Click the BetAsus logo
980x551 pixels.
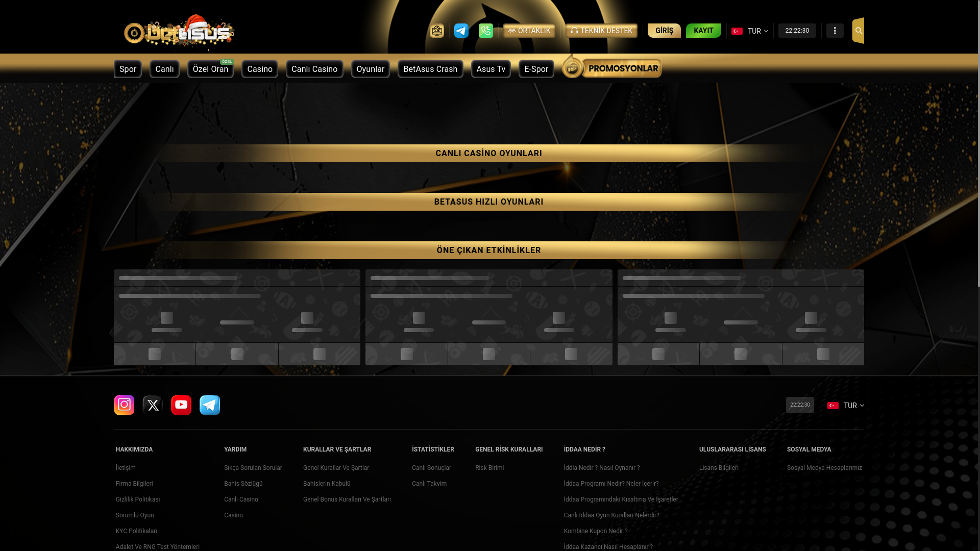179,32
